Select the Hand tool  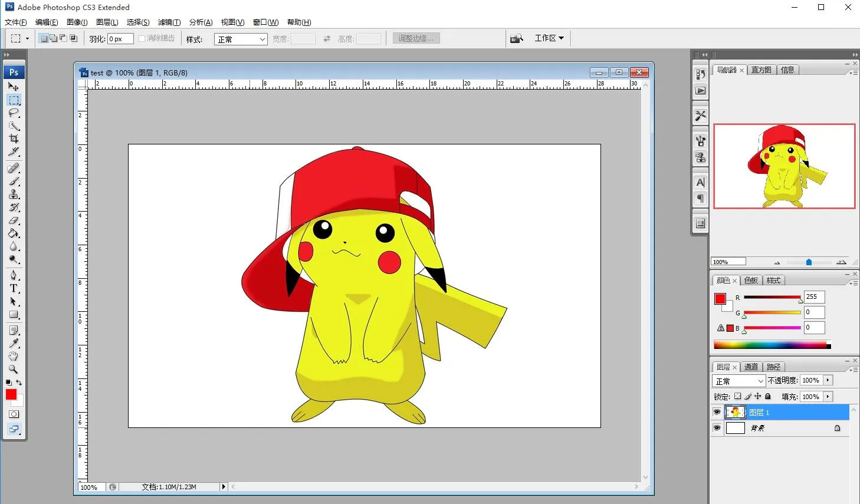[x=14, y=356]
